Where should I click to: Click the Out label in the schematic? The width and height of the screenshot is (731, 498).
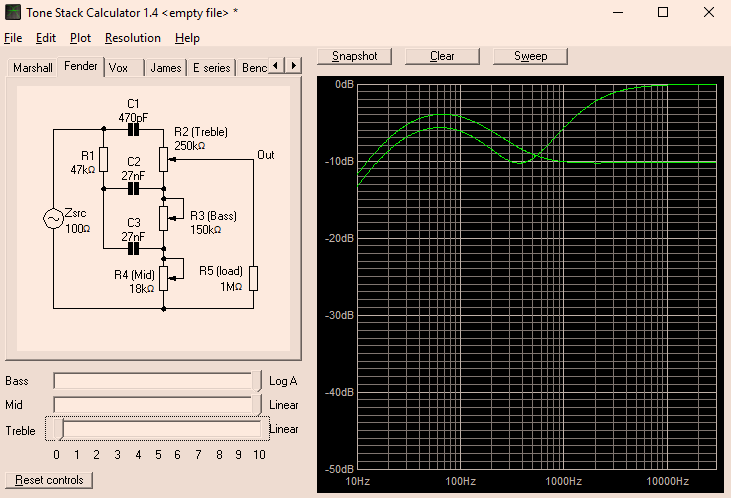(x=266, y=155)
